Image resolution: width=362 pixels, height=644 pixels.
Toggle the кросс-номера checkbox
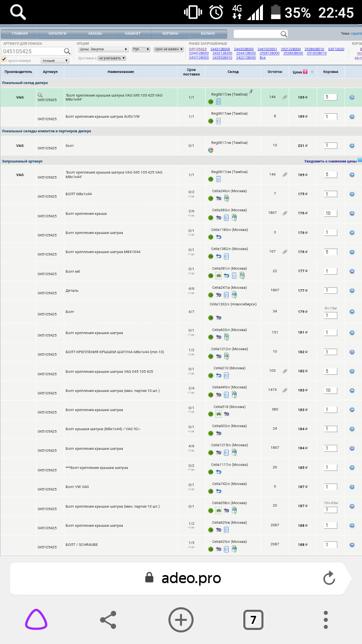(x=5, y=60)
